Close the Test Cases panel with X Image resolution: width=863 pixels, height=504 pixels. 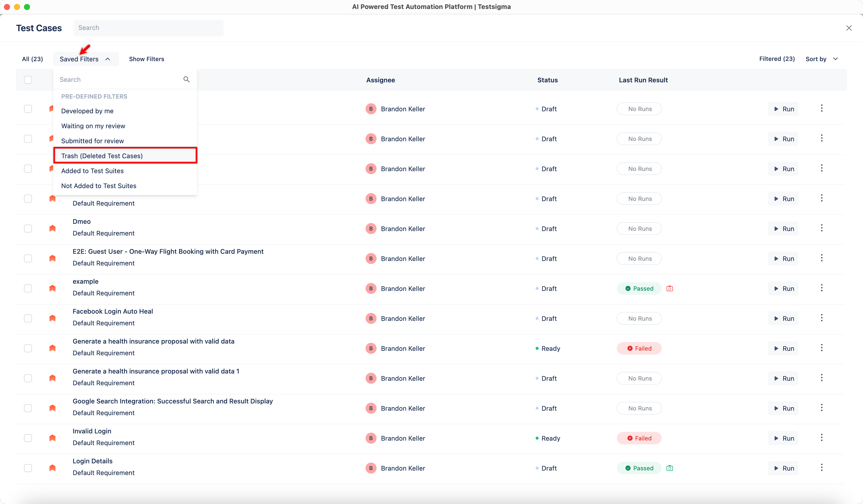pos(849,28)
